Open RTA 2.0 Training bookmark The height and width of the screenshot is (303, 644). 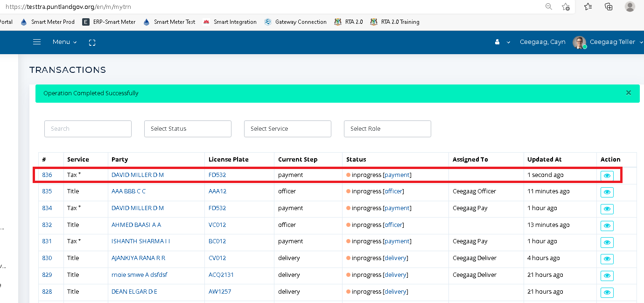pos(395,22)
